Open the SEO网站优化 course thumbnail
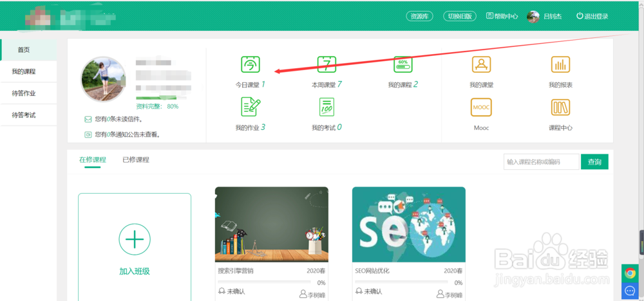The width and height of the screenshot is (644, 301). tap(409, 224)
